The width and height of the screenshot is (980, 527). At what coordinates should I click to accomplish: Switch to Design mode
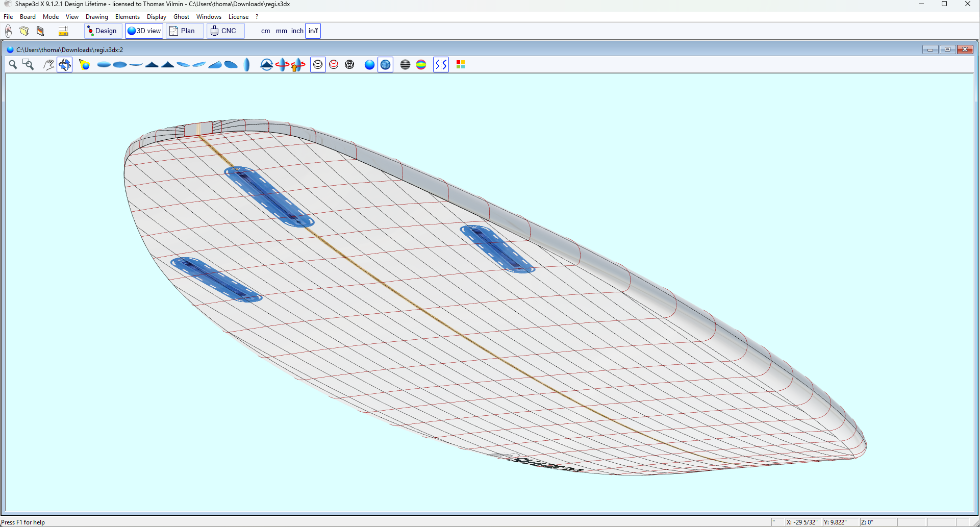[x=103, y=31]
